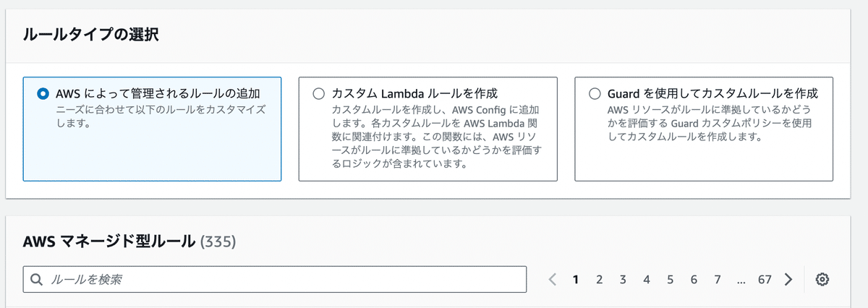Select AWS によって管理されるルールの追加 radio
Viewport: 868px width, 308px height.
click(x=43, y=93)
